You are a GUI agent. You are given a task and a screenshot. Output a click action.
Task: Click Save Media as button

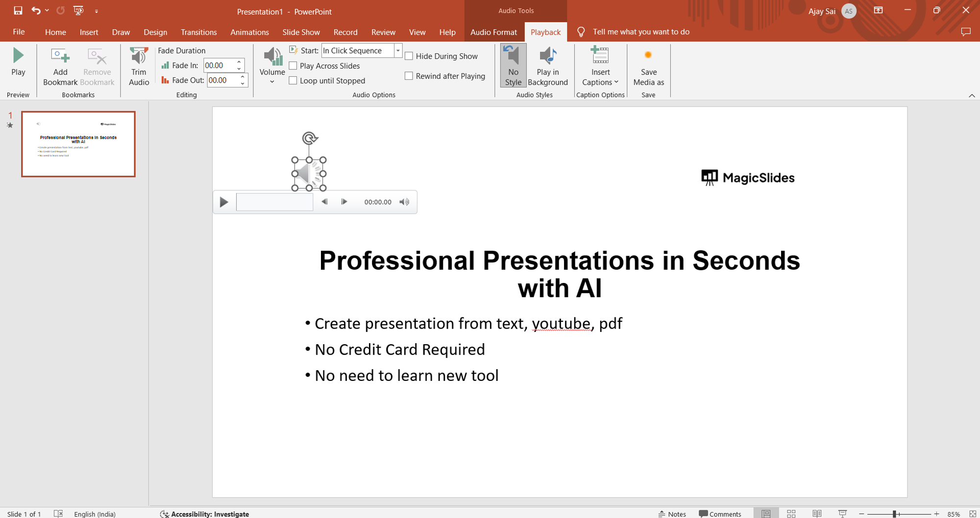click(x=648, y=67)
